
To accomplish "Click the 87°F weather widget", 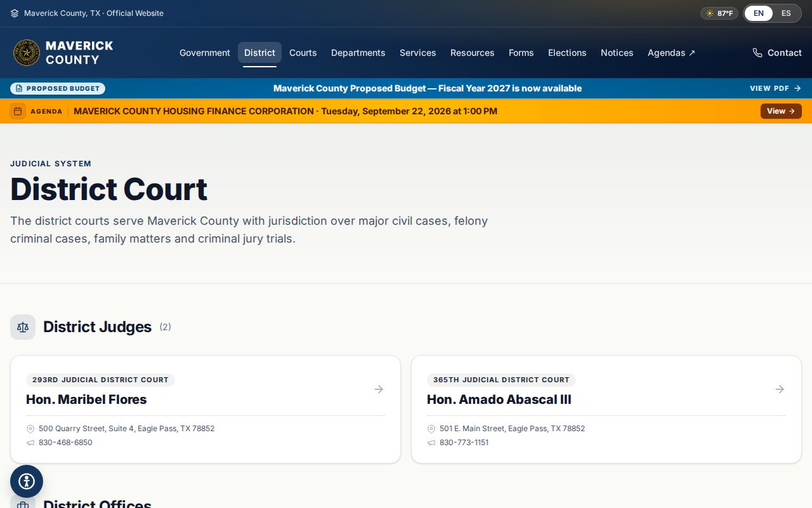I will coord(719,13).
